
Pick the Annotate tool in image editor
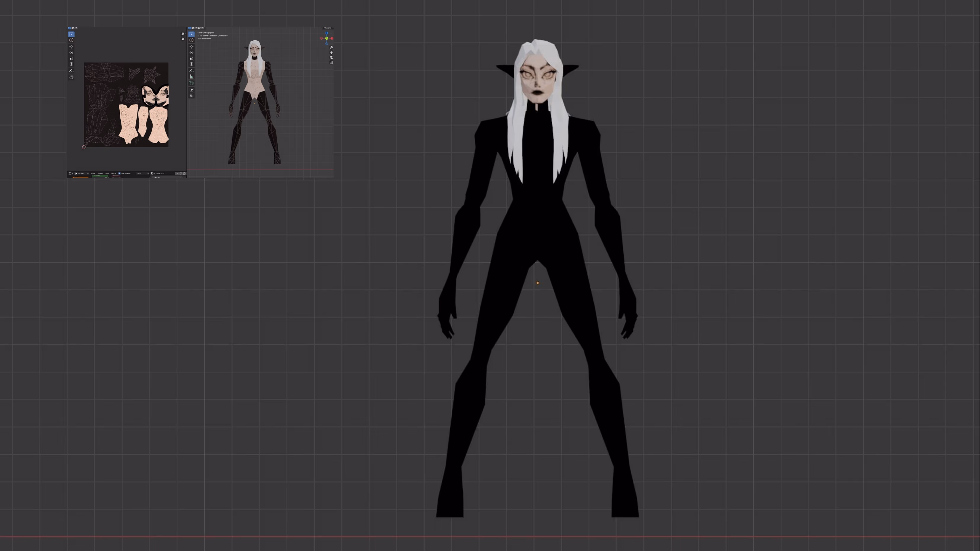(71, 70)
